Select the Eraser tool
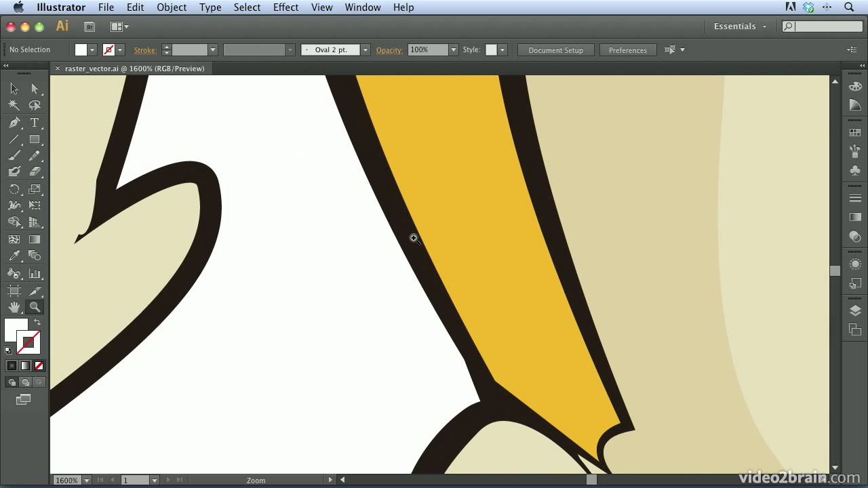The height and width of the screenshot is (488, 868). [x=34, y=171]
